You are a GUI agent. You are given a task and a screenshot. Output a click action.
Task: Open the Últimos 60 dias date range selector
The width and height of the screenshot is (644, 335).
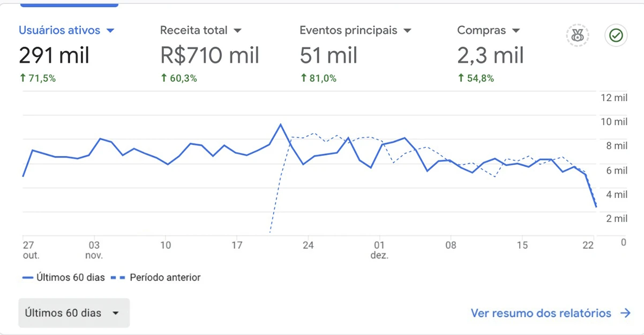click(x=74, y=313)
